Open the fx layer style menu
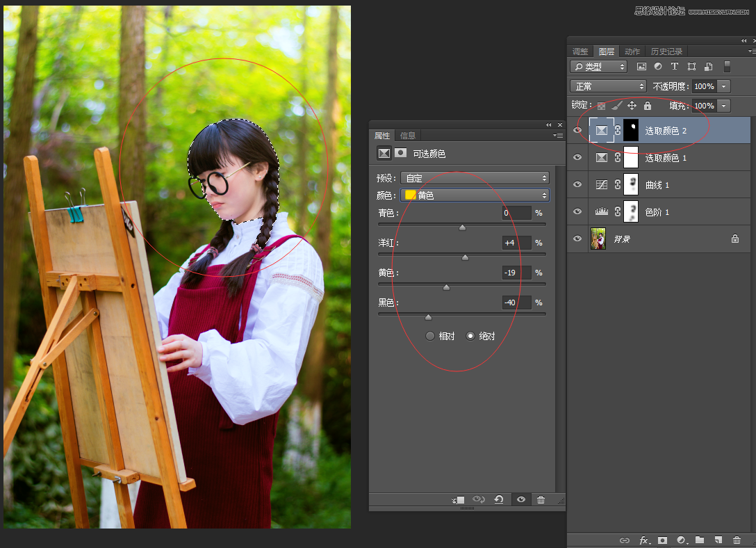Image resolution: width=756 pixels, height=548 pixels. (644, 540)
